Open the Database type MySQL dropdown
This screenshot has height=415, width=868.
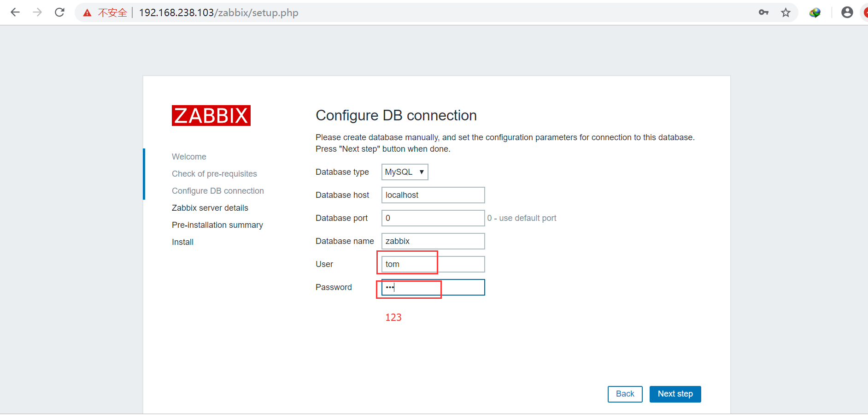tap(405, 172)
